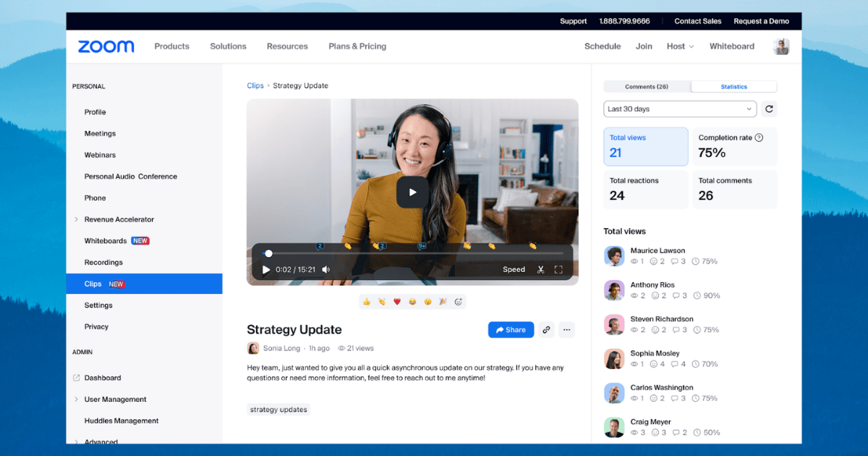Click the 9+ comment marker on timeline
This screenshot has width=868, height=456.
coord(422,246)
